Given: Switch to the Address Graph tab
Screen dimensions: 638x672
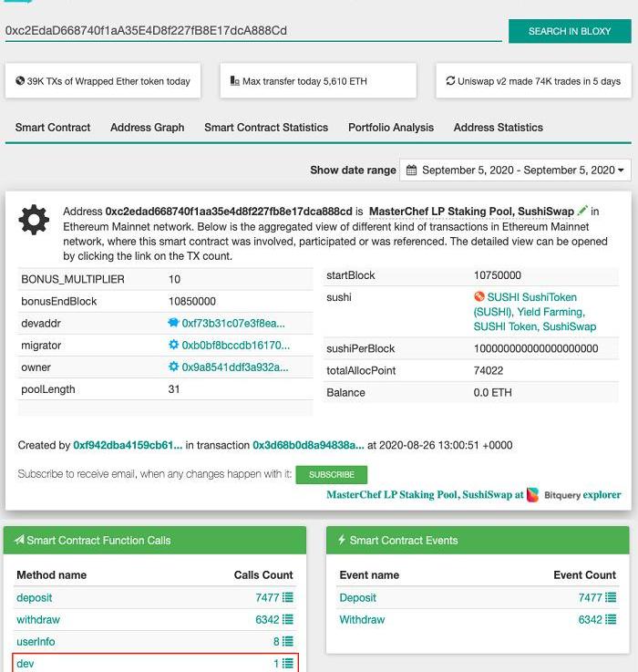Looking at the screenshot, I should pyautogui.click(x=147, y=128).
